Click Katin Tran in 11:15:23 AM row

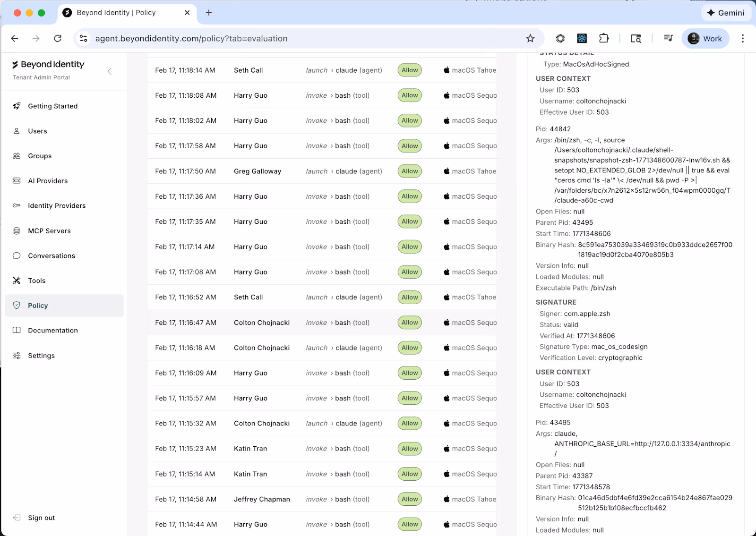coord(250,449)
